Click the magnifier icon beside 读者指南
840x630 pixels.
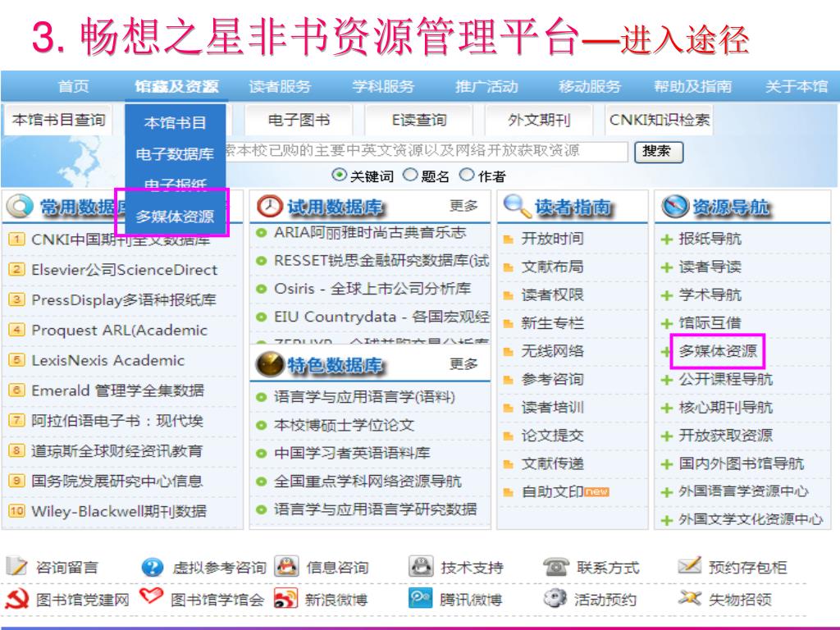pyautogui.click(x=517, y=206)
